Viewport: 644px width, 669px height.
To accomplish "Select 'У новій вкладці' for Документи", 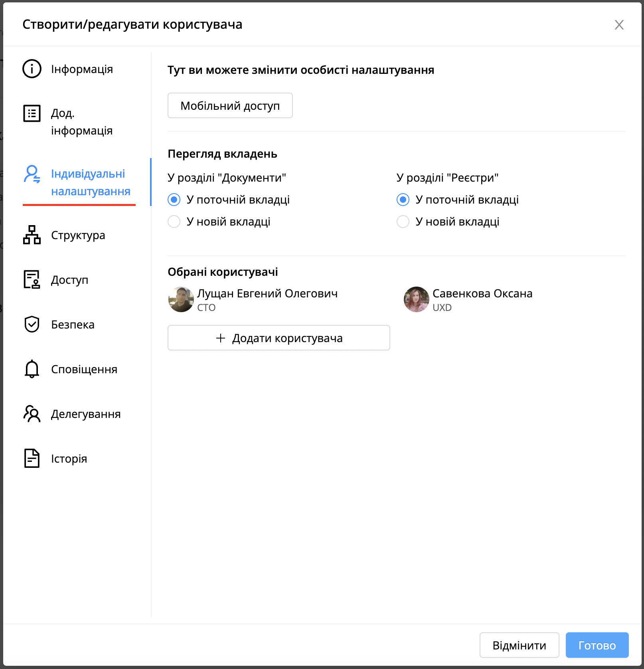I will click(x=174, y=222).
